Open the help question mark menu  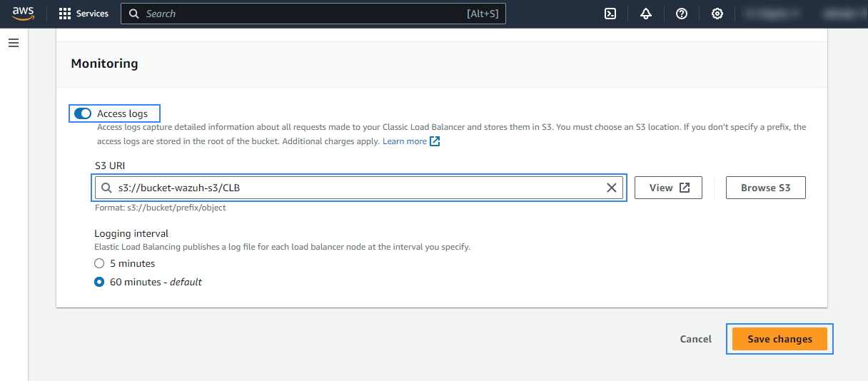(x=682, y=14)
